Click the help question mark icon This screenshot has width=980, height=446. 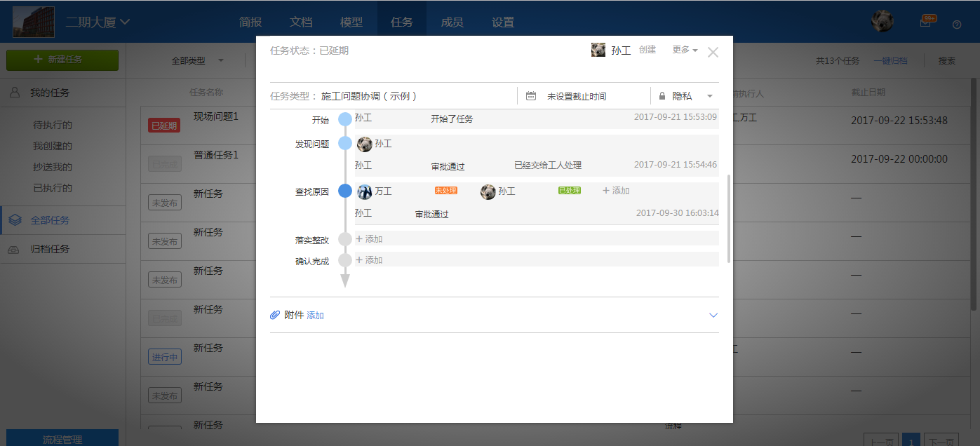click(x=957, y=25)
